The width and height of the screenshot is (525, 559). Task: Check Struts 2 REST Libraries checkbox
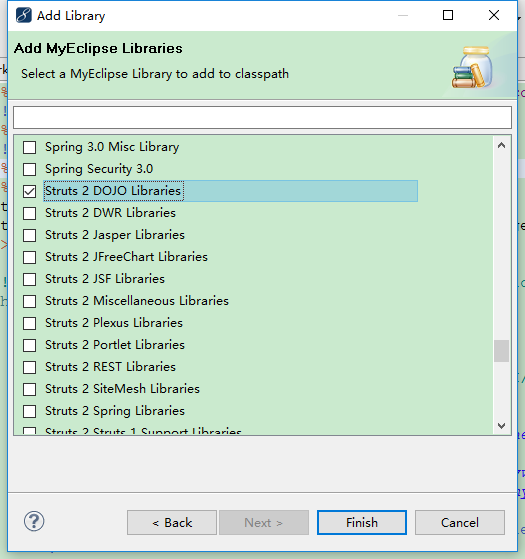point(29,367)
